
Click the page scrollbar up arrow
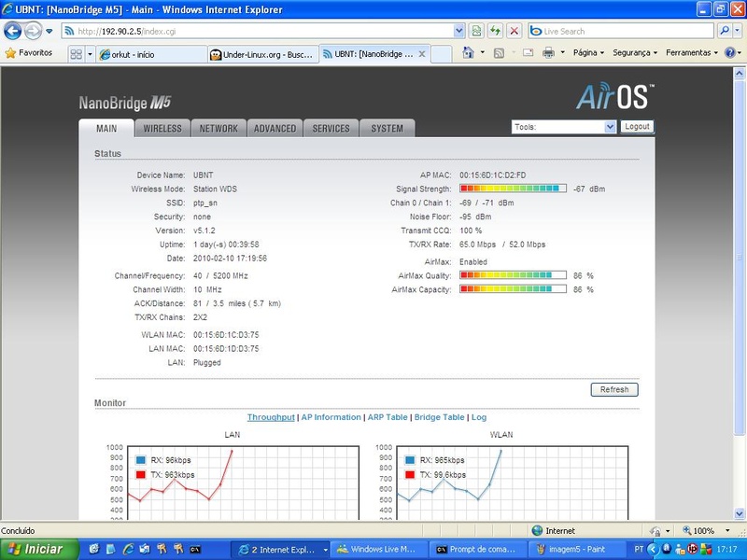point(740,73)
